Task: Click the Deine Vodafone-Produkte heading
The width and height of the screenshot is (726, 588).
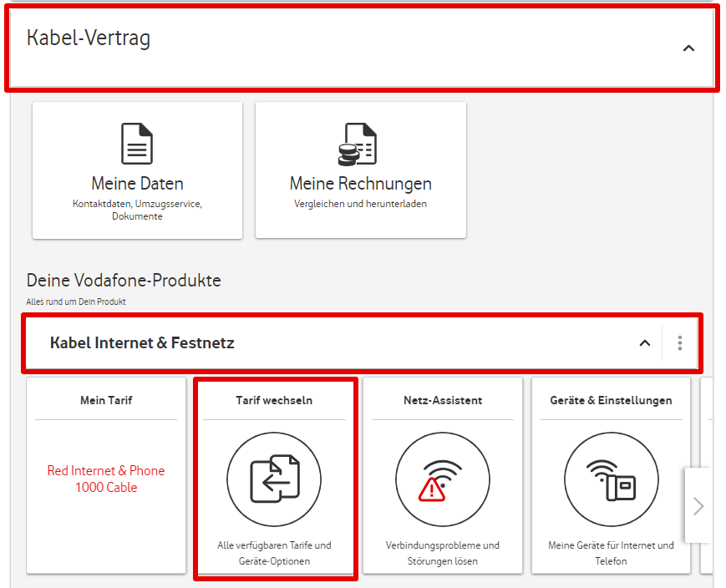Action: [x=124, y=280]
